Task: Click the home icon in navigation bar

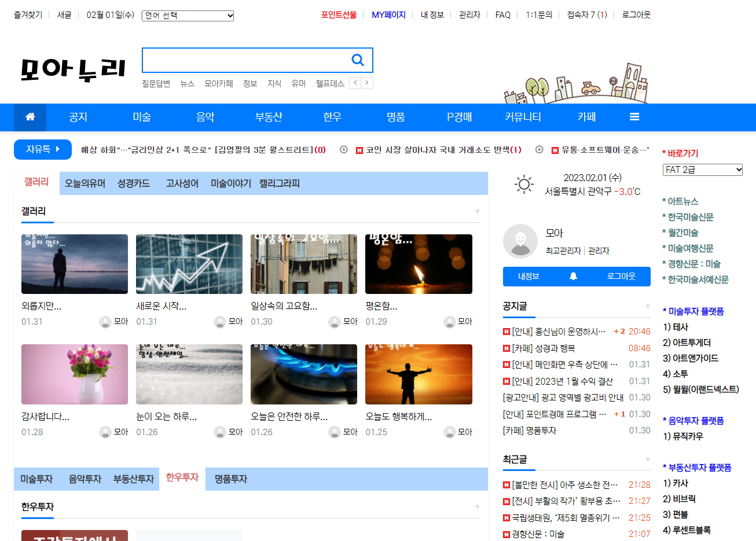Action: (x=30, y=117)
